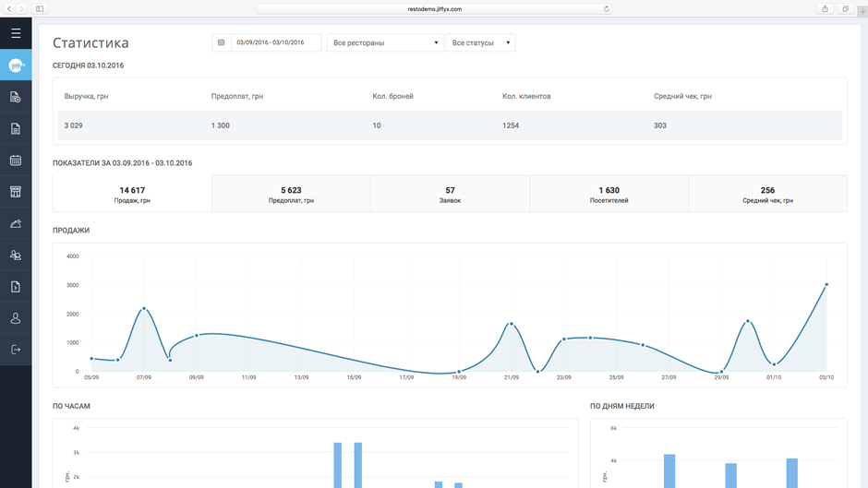Click the date range input field
The image size is (868, 488).
pyautogui.click(x=276, y=42)
